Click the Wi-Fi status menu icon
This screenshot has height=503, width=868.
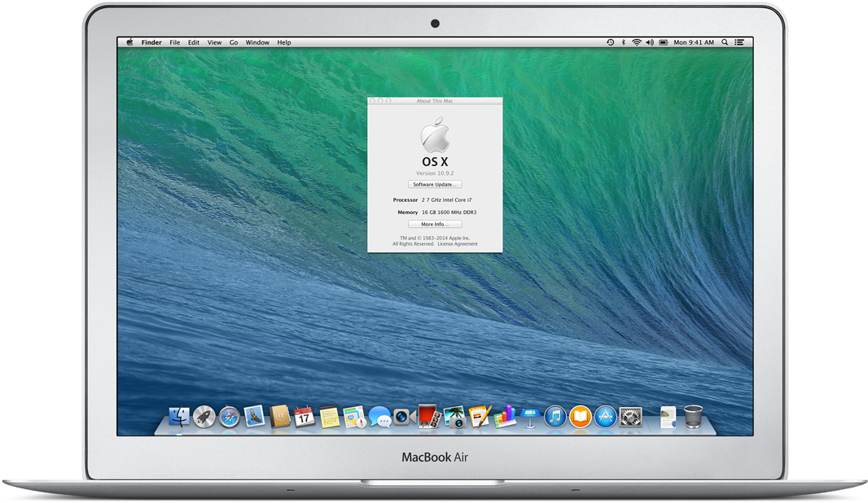(637, 42)
